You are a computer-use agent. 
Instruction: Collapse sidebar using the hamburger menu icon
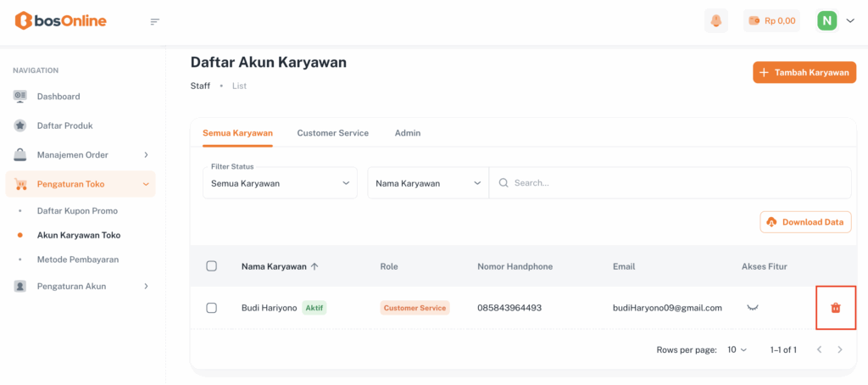(x=154, y=21)
